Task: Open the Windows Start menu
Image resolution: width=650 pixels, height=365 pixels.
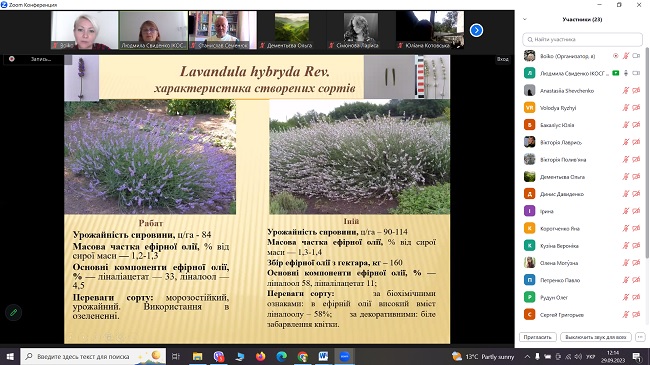Action: (10, 356)
